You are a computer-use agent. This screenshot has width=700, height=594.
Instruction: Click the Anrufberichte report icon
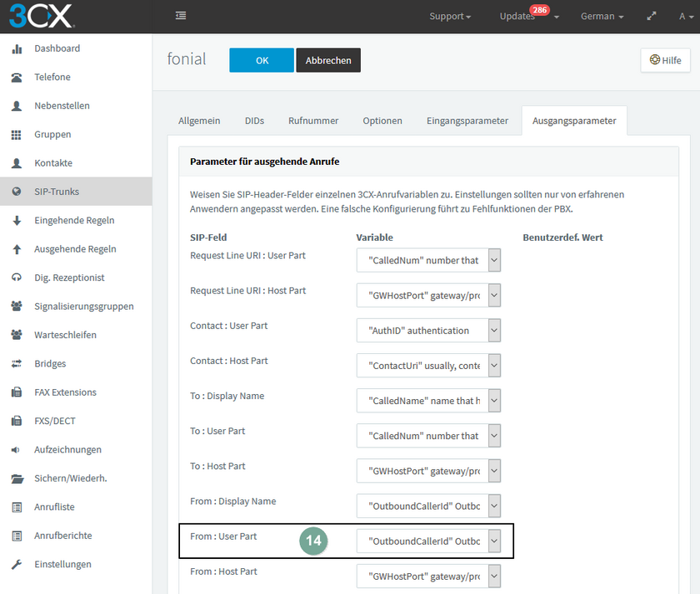click(x=17, y=536)
